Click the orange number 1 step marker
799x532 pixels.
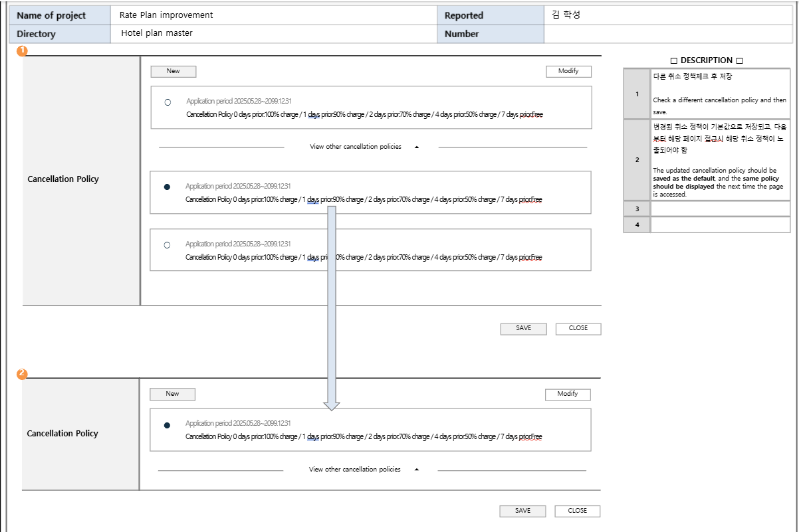click(22, 51)
